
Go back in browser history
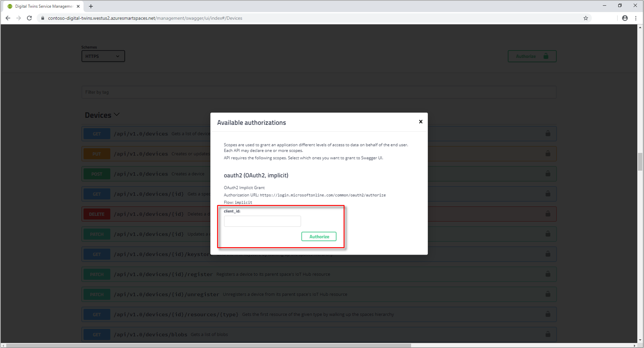click(8, 18)
